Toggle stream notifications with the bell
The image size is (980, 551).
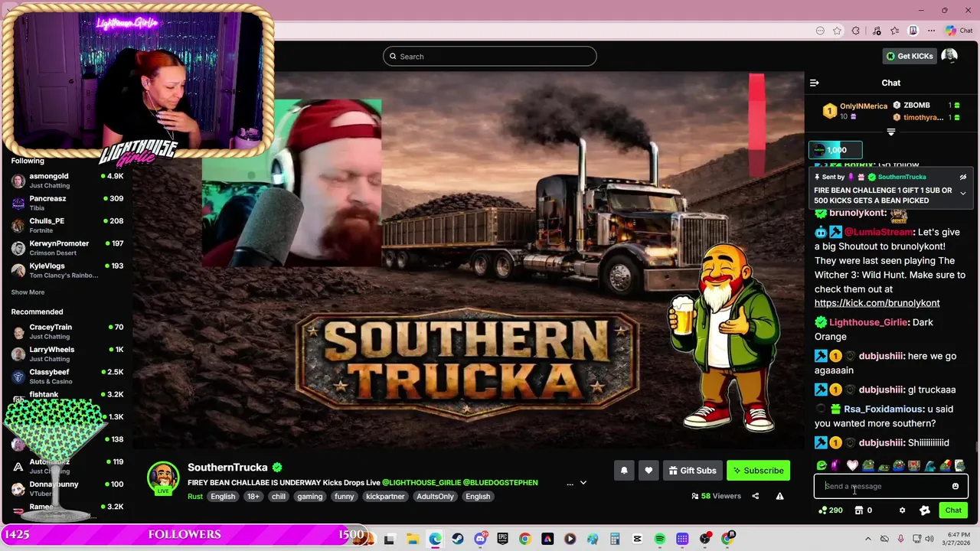pos(624,471)
